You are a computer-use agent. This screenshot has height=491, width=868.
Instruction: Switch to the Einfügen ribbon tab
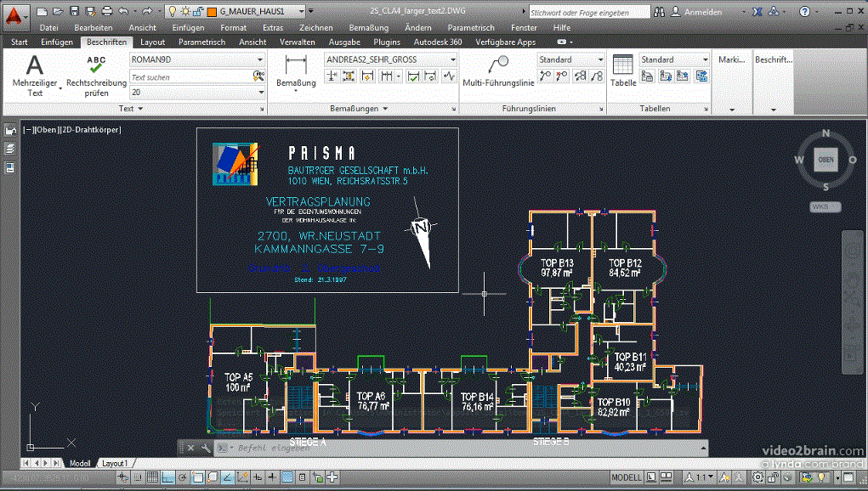[56, 42]
